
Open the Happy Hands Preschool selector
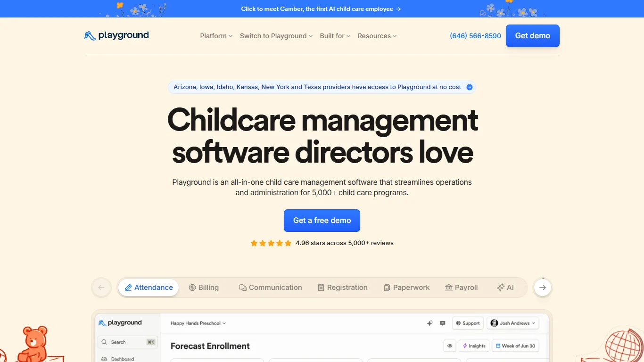[x=198, y=323]
